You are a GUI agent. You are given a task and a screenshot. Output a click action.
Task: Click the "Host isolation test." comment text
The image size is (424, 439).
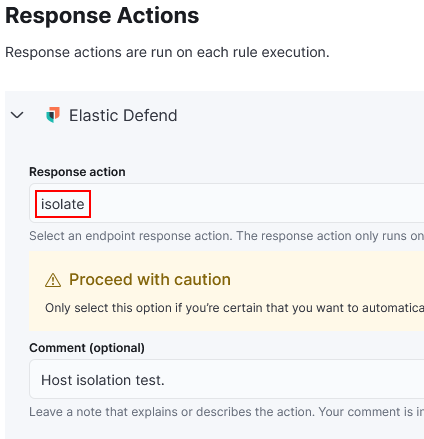click(x=103, y=380)
